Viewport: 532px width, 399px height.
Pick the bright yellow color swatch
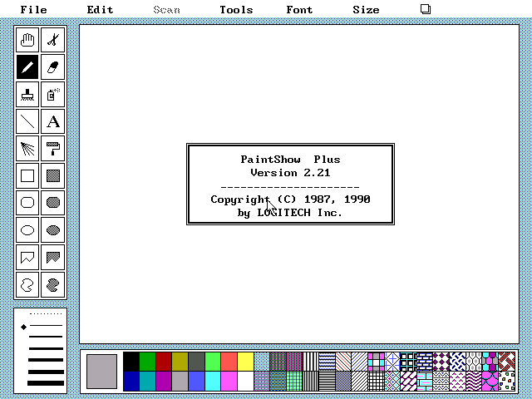245,362
